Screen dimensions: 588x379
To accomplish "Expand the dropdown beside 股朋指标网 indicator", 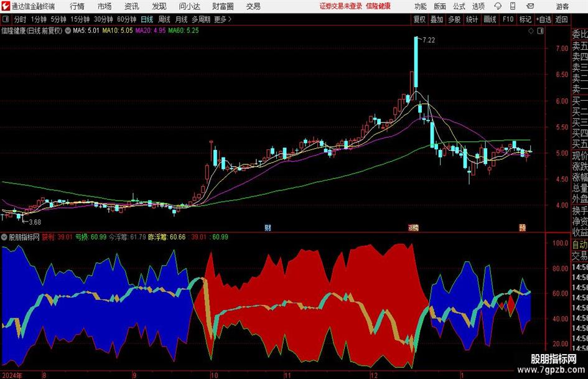I will point(4,236).
